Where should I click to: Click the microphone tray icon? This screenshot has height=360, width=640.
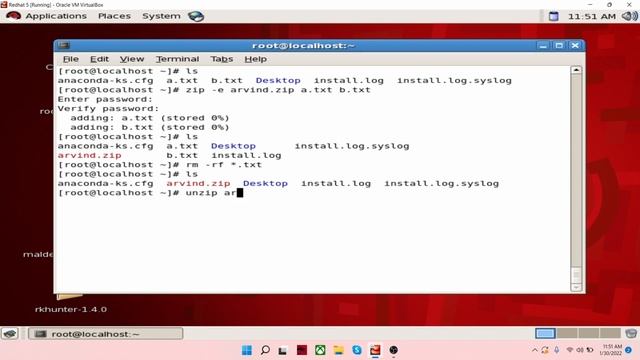click(557, 350)
